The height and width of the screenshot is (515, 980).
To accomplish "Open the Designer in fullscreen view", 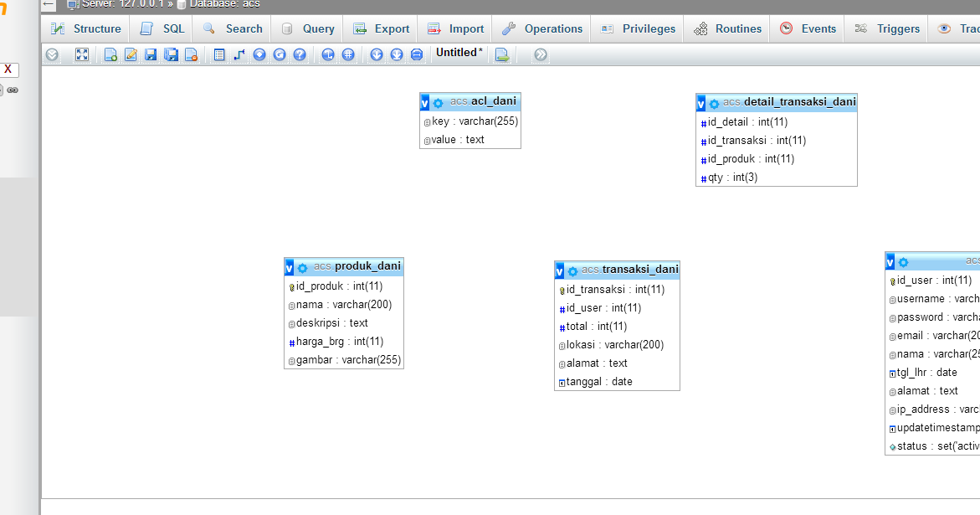I will (82, 54).
